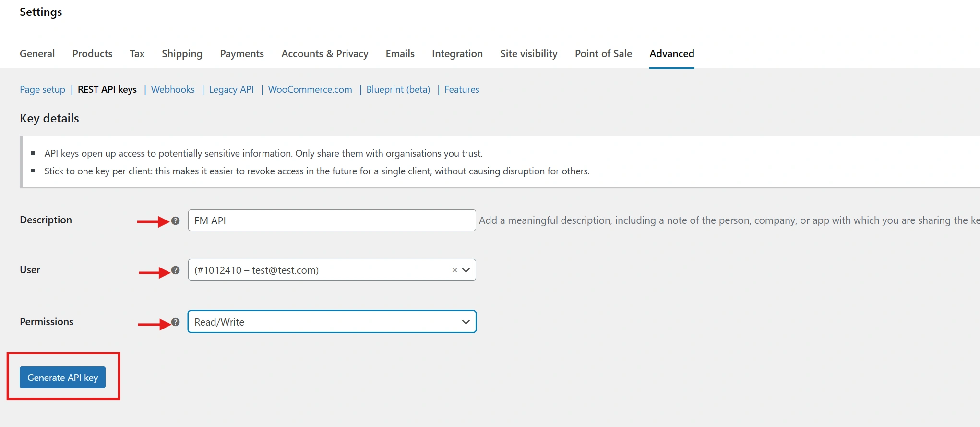The height and width of the screenshot is (427, 980).
Task: Click the User field label
Action: (30, 270)
